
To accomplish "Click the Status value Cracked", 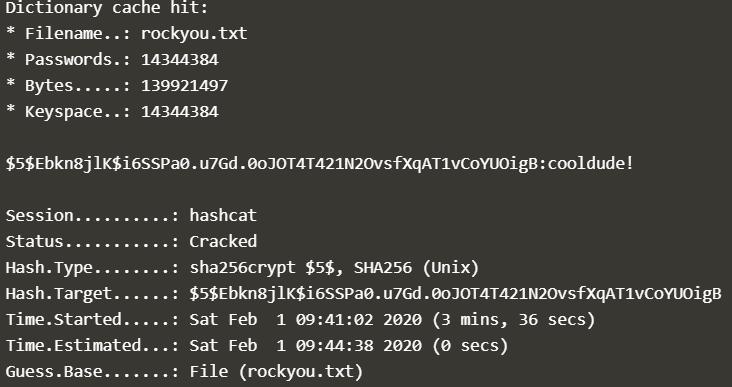I will (x=223, y=242).
